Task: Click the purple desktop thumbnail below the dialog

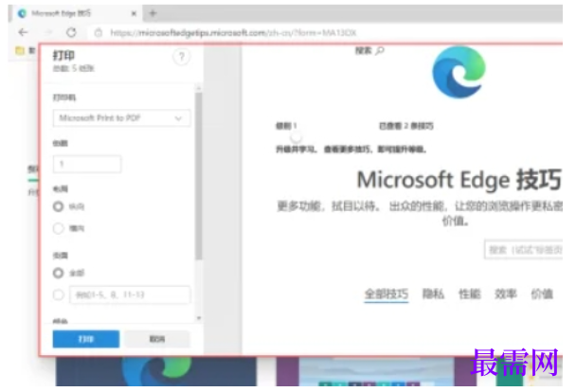Action: click(376, 371)
